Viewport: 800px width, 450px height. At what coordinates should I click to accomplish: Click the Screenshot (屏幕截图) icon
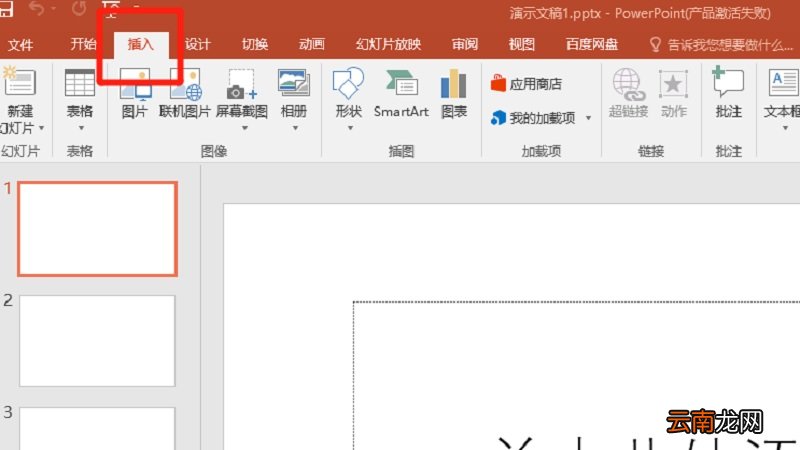click(x=241, y=84)
